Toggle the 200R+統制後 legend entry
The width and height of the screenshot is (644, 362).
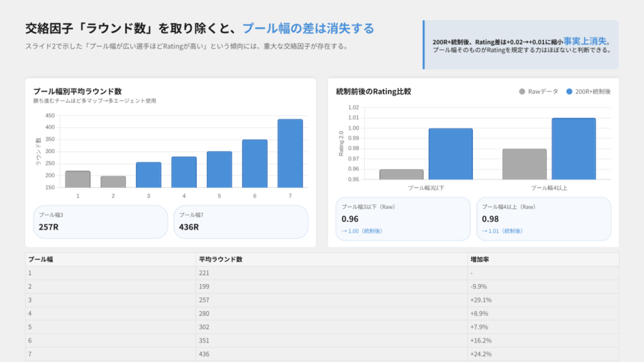[x=588, y=92]
